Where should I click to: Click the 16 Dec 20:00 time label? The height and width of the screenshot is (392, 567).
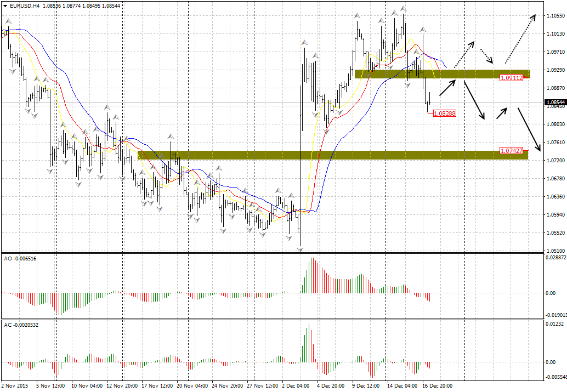coord(438,386)
